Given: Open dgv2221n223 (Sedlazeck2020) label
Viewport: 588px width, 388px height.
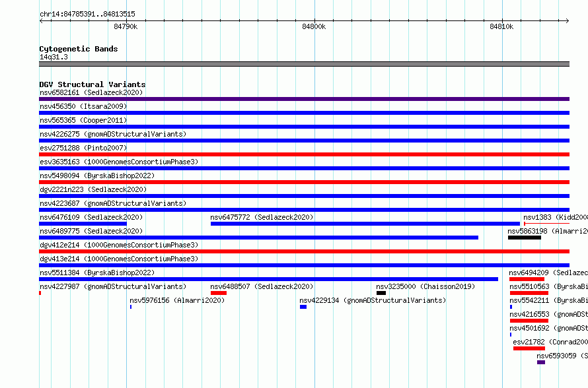Looking at the screenshot, I should tap(93, 189).
